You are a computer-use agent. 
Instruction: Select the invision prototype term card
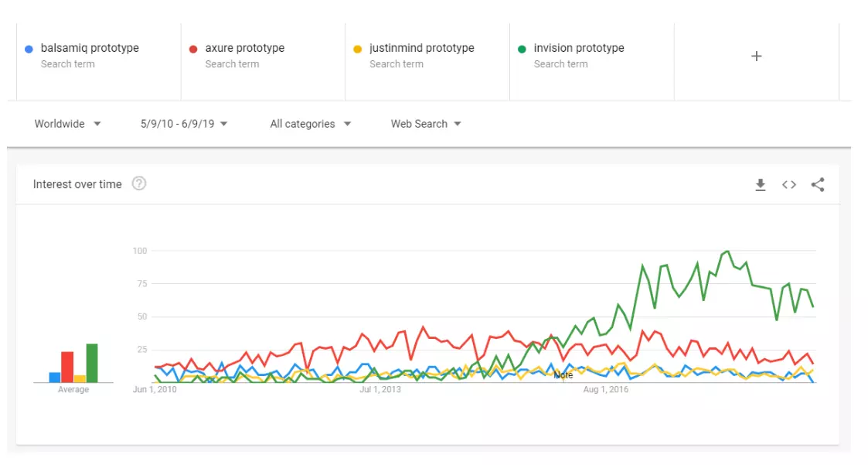tap(592, 62)
